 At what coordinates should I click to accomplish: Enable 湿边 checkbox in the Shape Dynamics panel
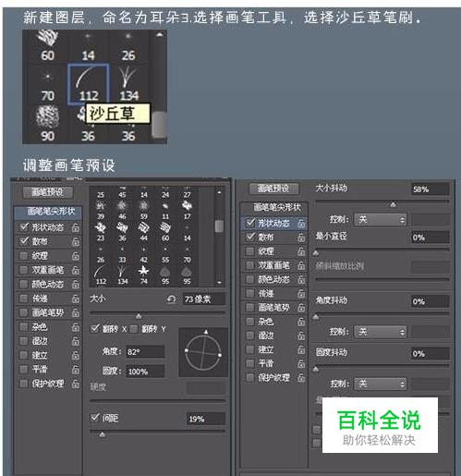click(x=250, y=336)
